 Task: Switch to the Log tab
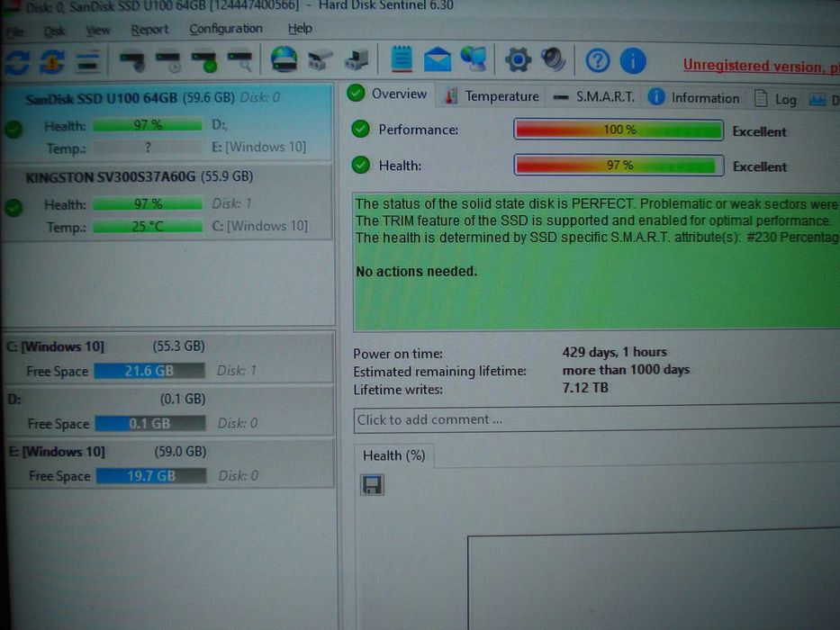tap(776, 99)
